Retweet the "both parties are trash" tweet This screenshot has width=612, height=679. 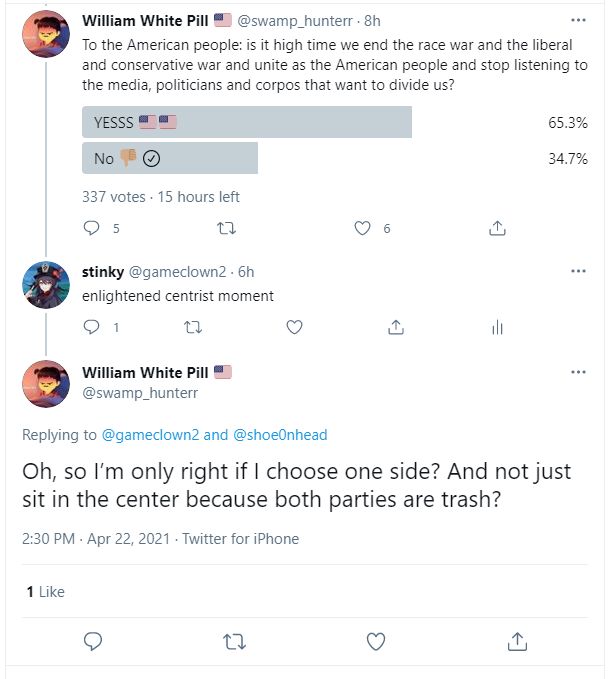click(x=234, y=640)
